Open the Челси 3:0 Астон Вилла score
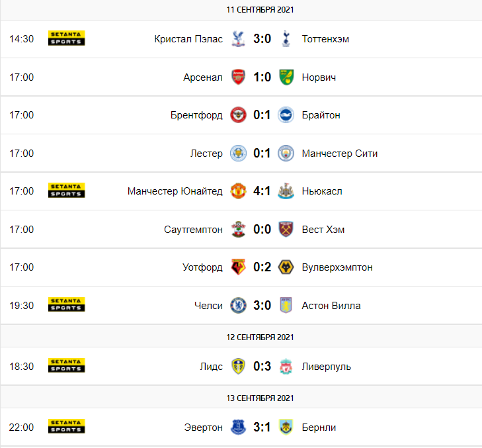482x448 pixels. click(262, 306)
